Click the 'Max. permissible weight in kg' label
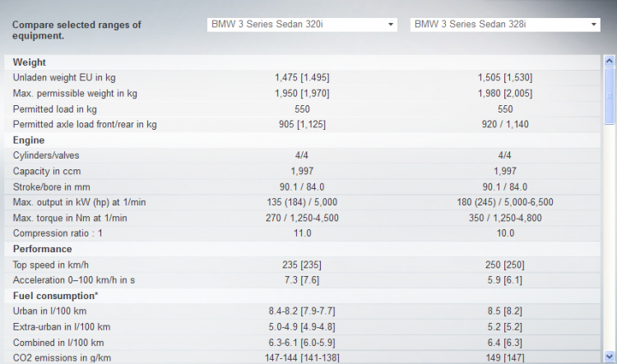This screenshot has width=617, height=364. pyautogui.click(x=75, y=94)
